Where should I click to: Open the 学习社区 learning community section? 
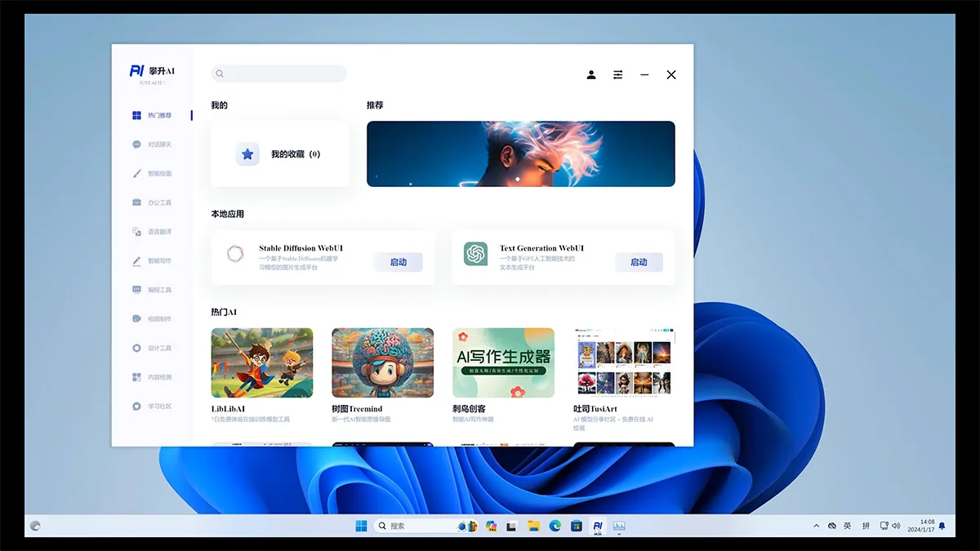[152, 406]
